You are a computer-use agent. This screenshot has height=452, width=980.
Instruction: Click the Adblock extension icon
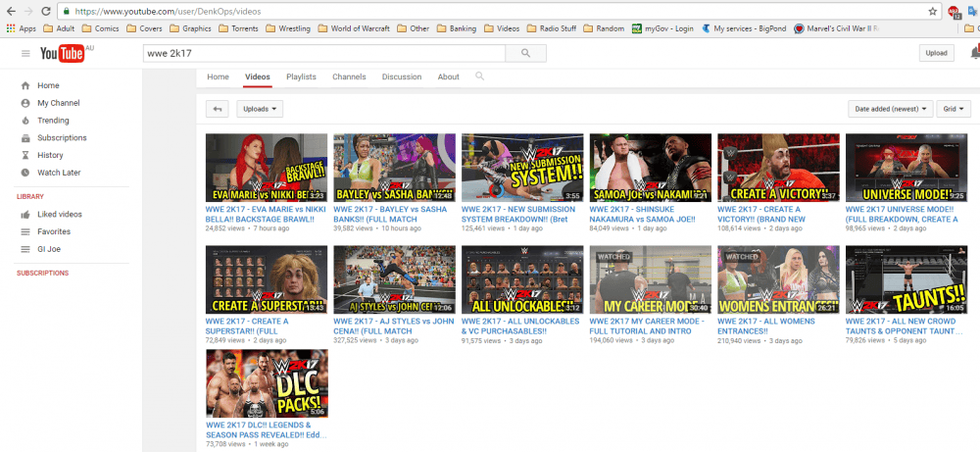[954, 11]
